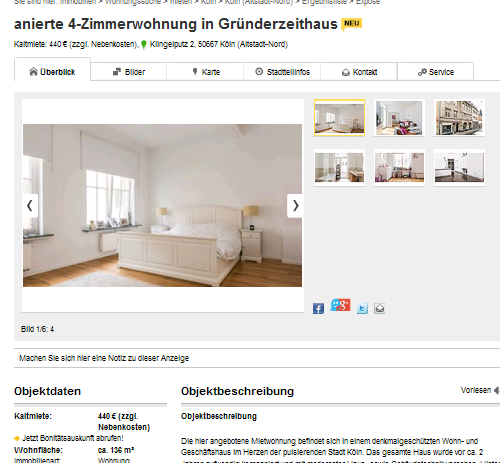Go to the Kontakt tab
The width and height of the screenshot is (500, 463).
pos(359,72)
